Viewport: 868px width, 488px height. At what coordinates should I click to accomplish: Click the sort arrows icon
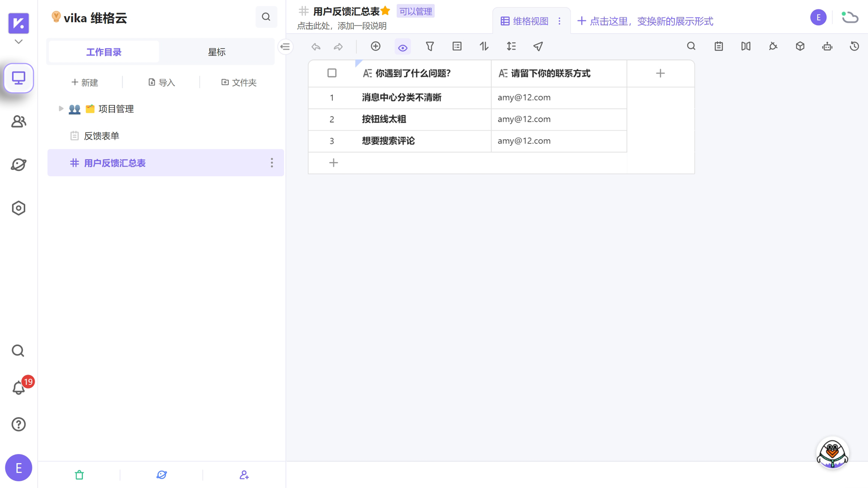pyautogui.click(x=484, y=46)
